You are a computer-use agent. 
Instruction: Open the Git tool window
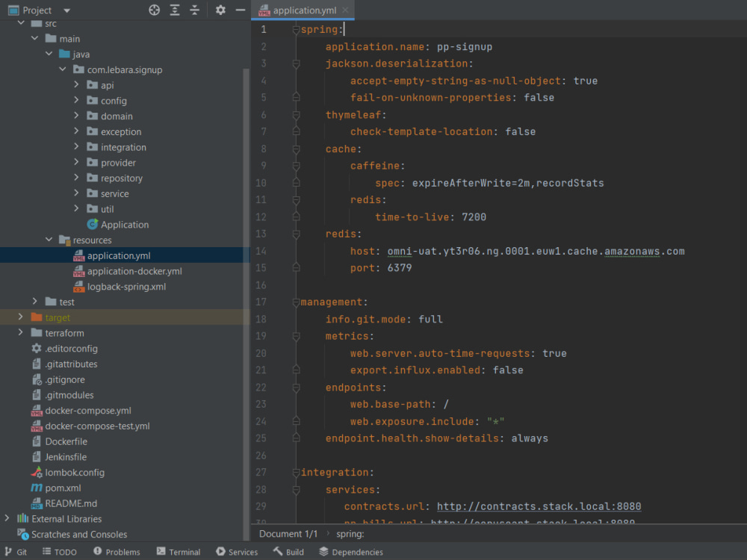16,552
